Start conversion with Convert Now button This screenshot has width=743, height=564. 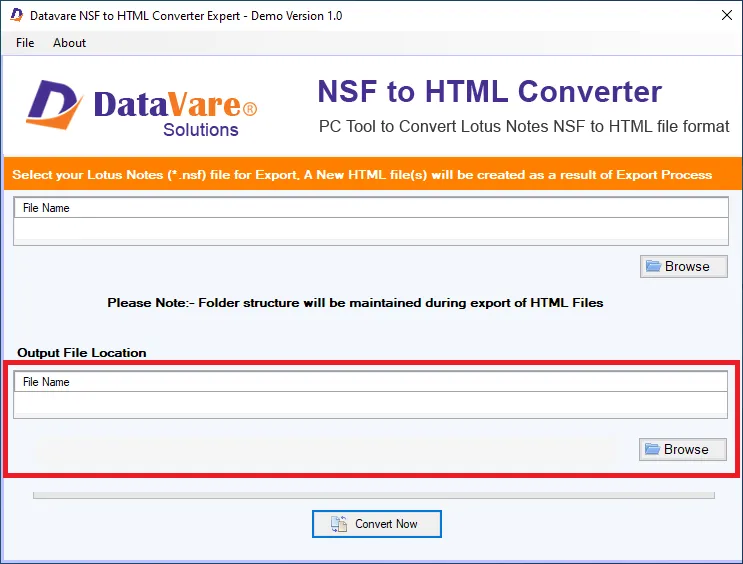coord(377,524)
